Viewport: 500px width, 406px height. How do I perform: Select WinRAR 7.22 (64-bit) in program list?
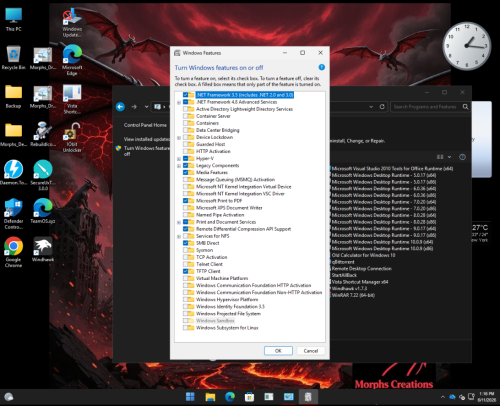353,295
